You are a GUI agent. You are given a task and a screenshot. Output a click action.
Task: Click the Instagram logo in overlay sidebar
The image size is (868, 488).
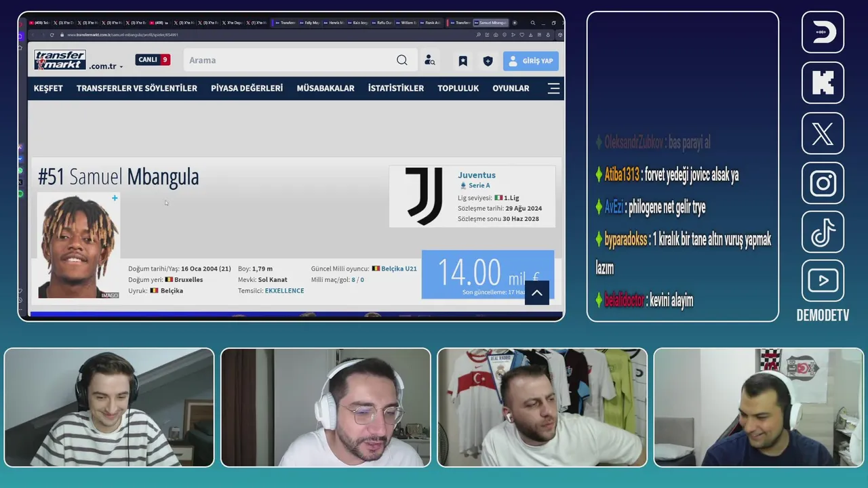tap(823, 183)
